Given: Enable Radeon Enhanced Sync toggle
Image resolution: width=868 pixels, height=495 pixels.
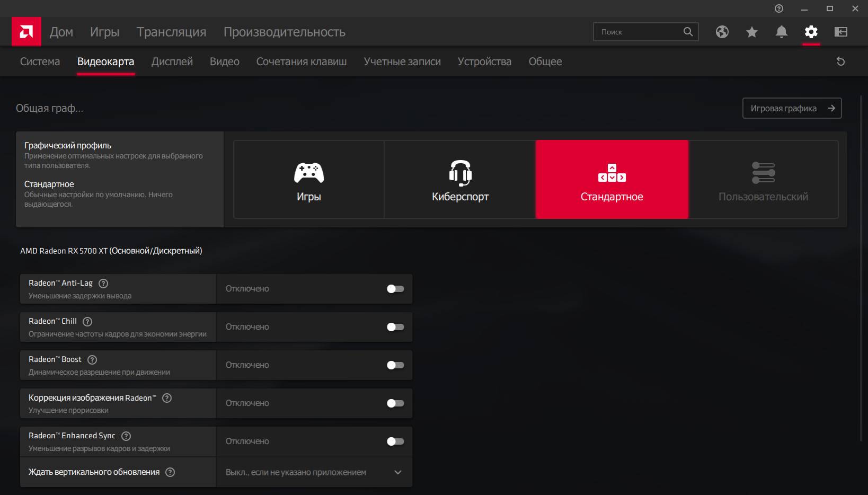Looking at the screenshot, I should click(x=395, y=441).
